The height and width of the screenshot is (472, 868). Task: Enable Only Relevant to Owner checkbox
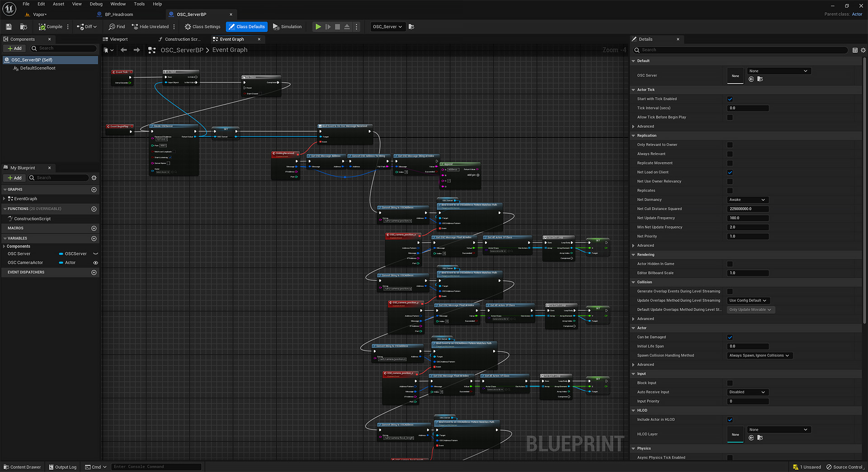pyautogui.click(x=730, y=145)
